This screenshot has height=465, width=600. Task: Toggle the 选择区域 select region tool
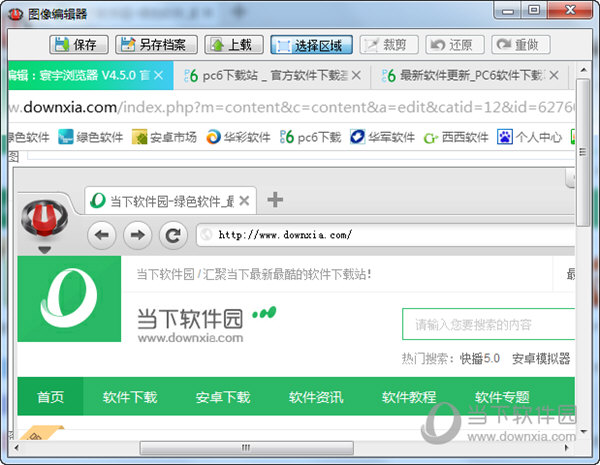[311, 45]
